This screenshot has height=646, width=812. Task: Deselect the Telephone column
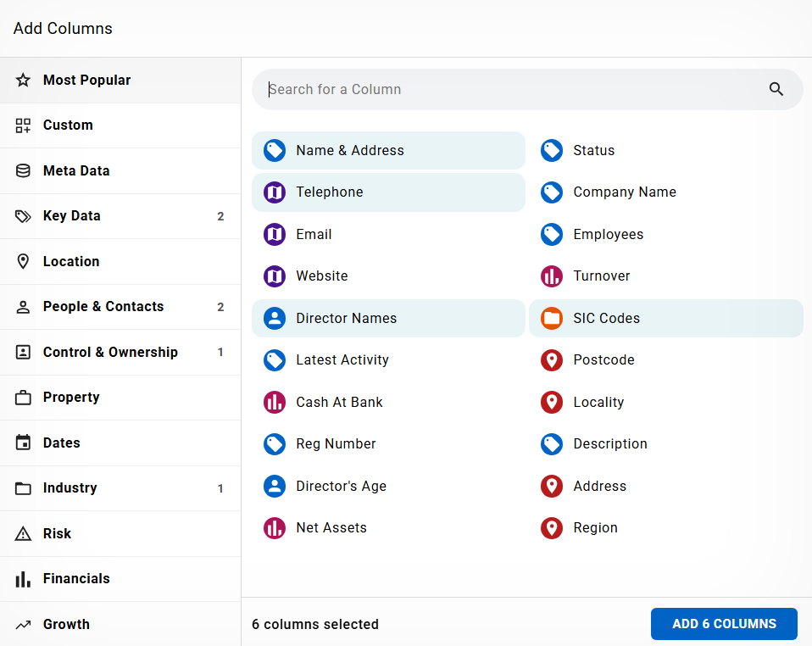pos(388,192)
